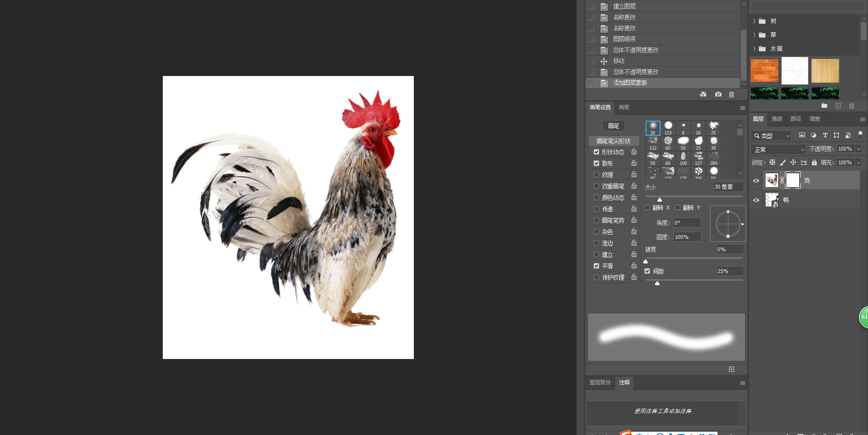Enable 双重画笔 dual brush checkbox
Viewport: 868px width, 435px height.
[x=597, y=186]
